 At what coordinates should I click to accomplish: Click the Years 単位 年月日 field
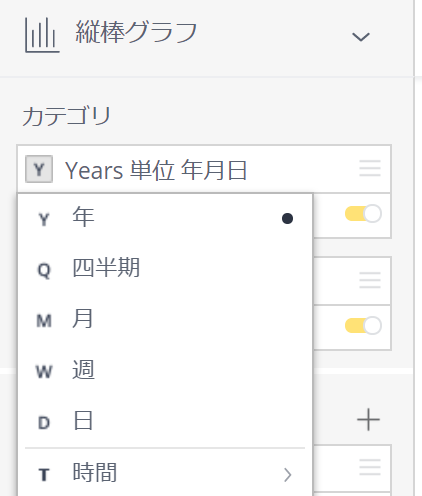pyautogui.click(x=204, y=169)
